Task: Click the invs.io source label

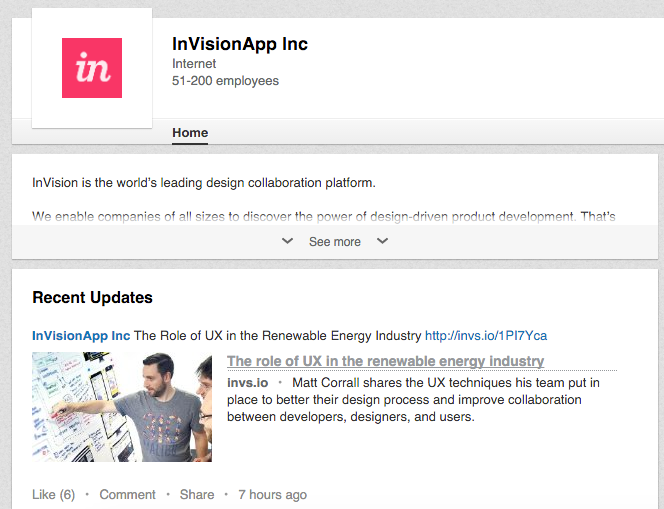Action: (x=247, y=383)
